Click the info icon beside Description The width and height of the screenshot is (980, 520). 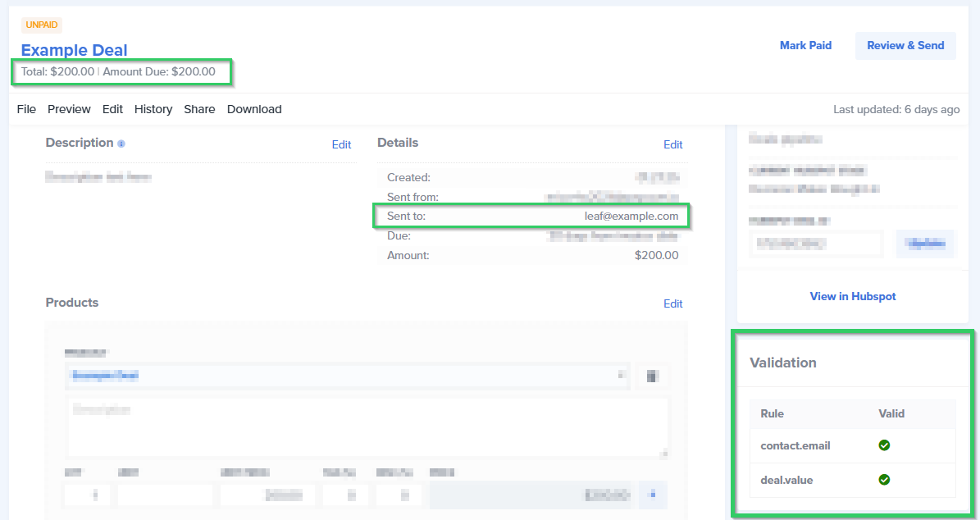coord(121,143)
